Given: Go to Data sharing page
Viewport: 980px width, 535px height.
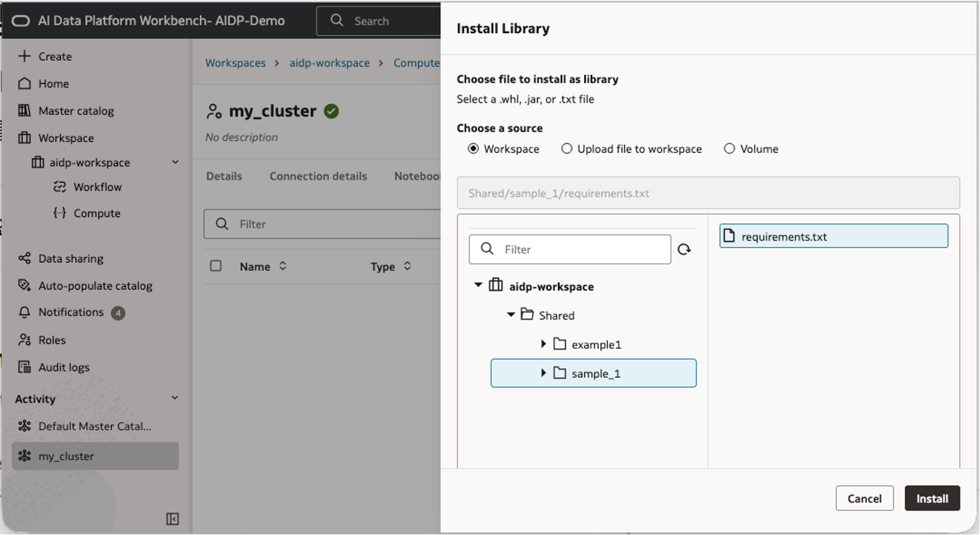Looking at the screenshot, I should pos(70,258).
